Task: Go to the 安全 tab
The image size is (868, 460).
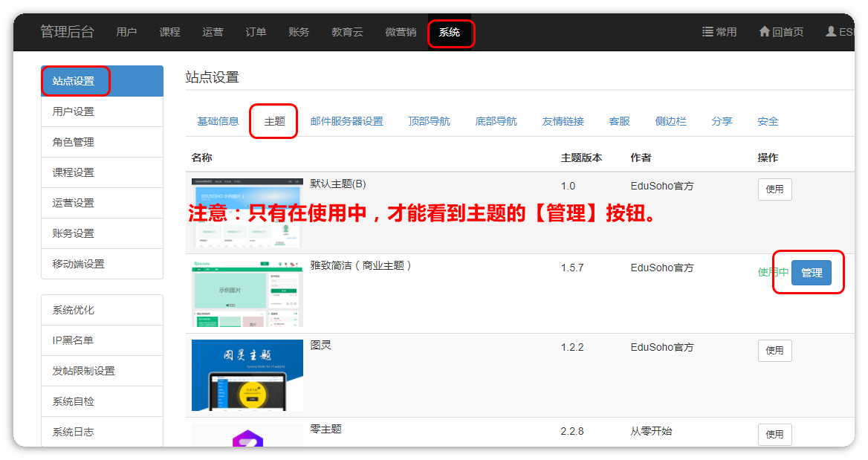Action: (x=768, y=121)
